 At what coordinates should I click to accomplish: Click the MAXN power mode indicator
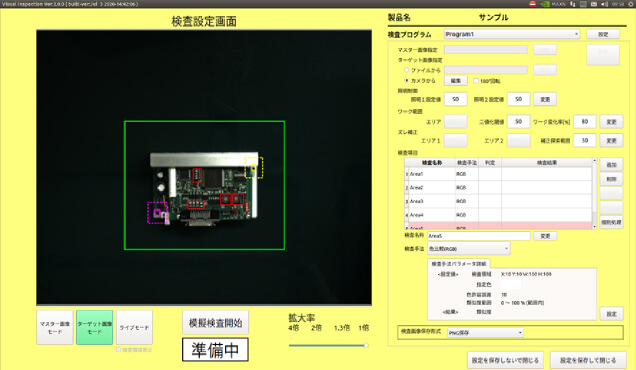coord(559,4)
